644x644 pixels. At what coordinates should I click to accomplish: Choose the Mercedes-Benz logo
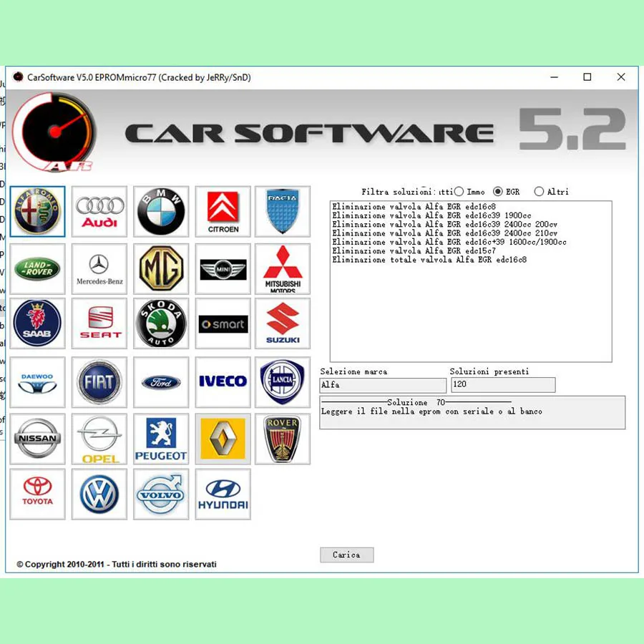pyautogui.click(x=99, y=269)
